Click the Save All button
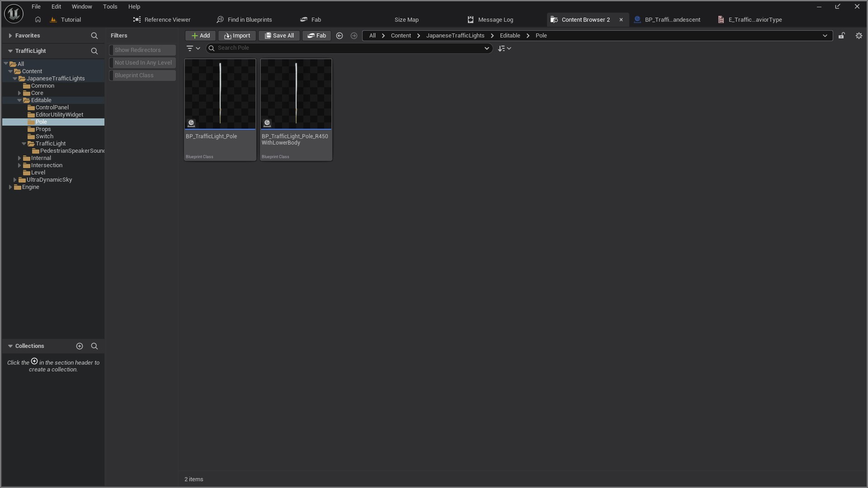The image size is (868, 488). pyautogui.click(x=279, y=36)
